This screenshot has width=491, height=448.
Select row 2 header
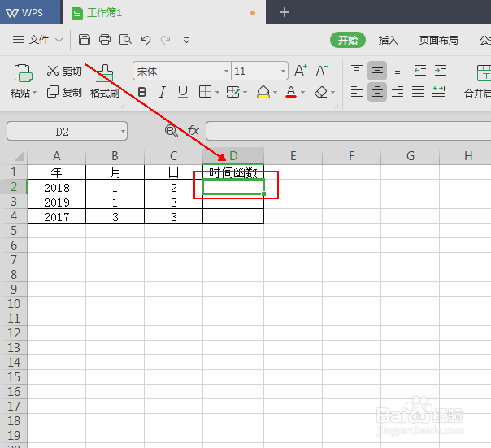(x=14, y=187)
